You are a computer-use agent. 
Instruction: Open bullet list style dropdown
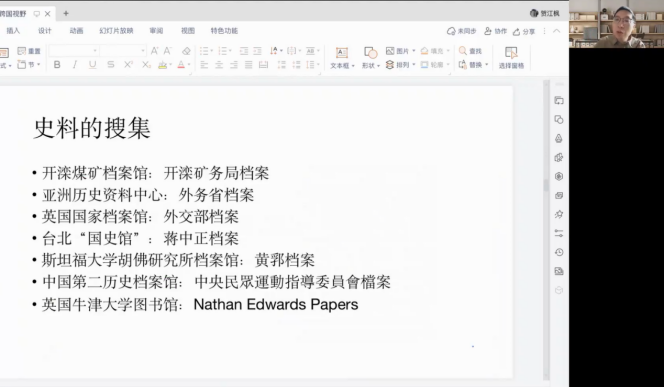tap(213, 51)
